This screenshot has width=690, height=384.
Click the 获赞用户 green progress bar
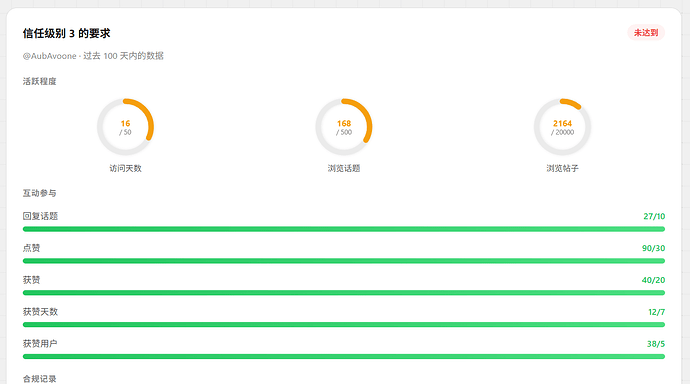(344, 357)
